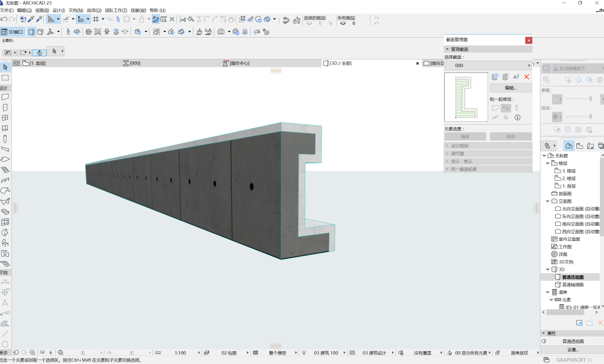The width and height of the screenshot is (604, 364).
Task: Click the profile preview thumbnail
Action: pos(466,97)
